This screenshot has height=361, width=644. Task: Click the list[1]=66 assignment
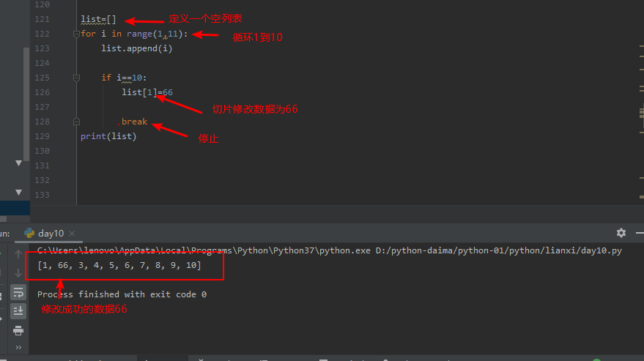(147, 92)
